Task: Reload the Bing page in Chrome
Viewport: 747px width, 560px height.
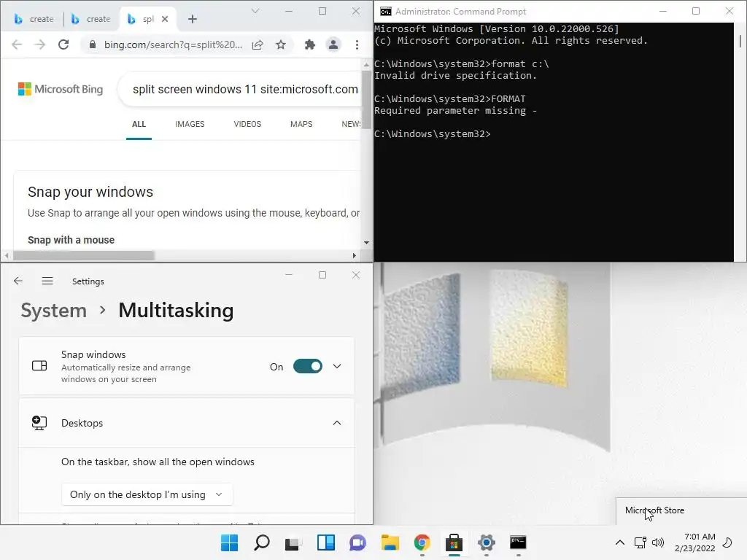Action: [63, 44]
